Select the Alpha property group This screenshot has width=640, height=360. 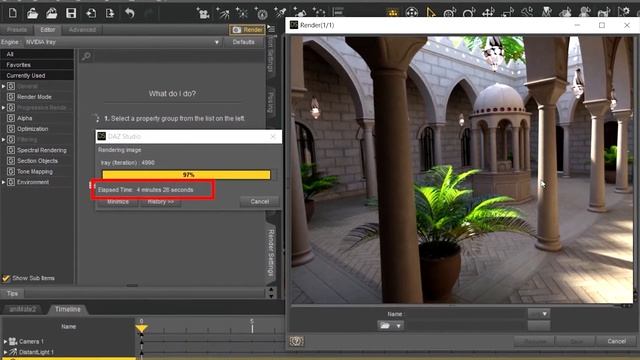24,118
